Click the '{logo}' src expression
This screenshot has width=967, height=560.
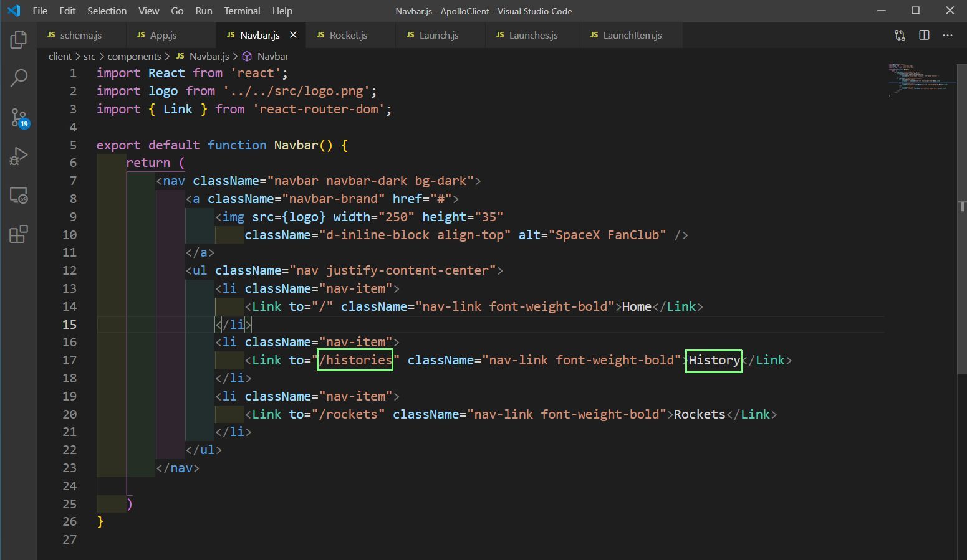coord(304,217)
